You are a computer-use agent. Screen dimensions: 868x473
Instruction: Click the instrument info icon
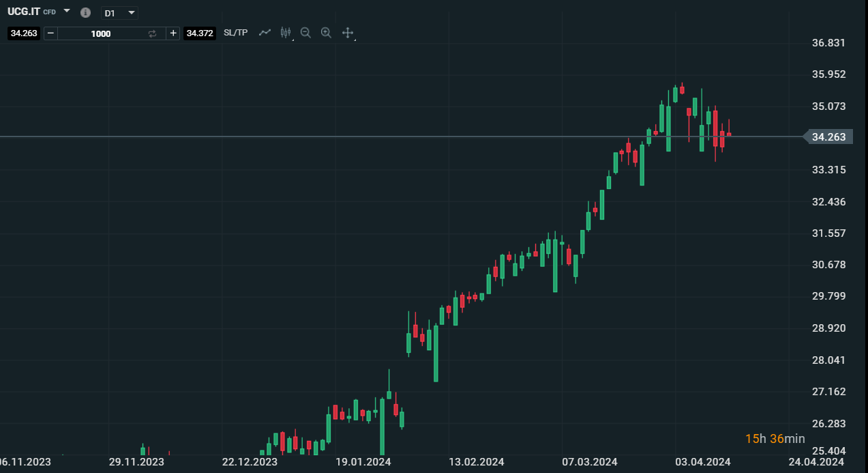pos(85,12)
